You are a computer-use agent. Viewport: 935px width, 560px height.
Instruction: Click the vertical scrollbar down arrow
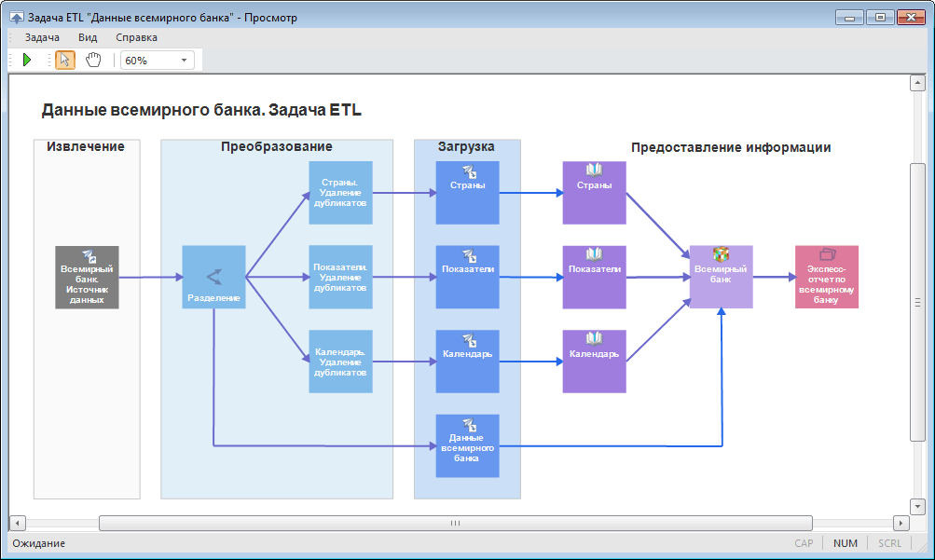pos(917,506)
